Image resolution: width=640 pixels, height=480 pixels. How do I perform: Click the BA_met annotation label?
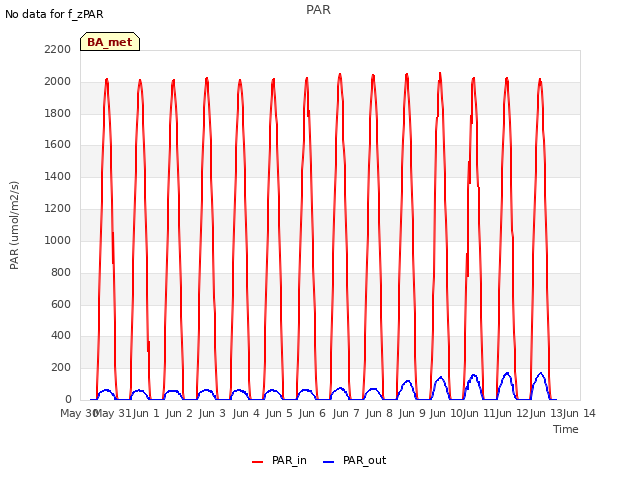110,42
